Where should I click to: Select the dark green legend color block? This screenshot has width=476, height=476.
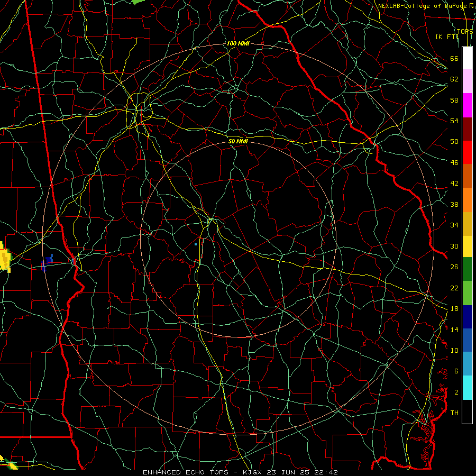click(x=467, y=269)
